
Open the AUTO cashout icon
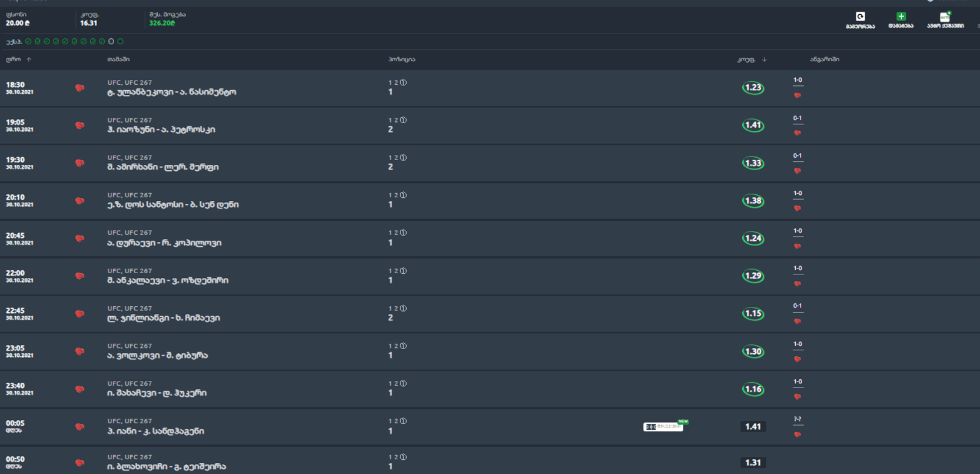945,16
